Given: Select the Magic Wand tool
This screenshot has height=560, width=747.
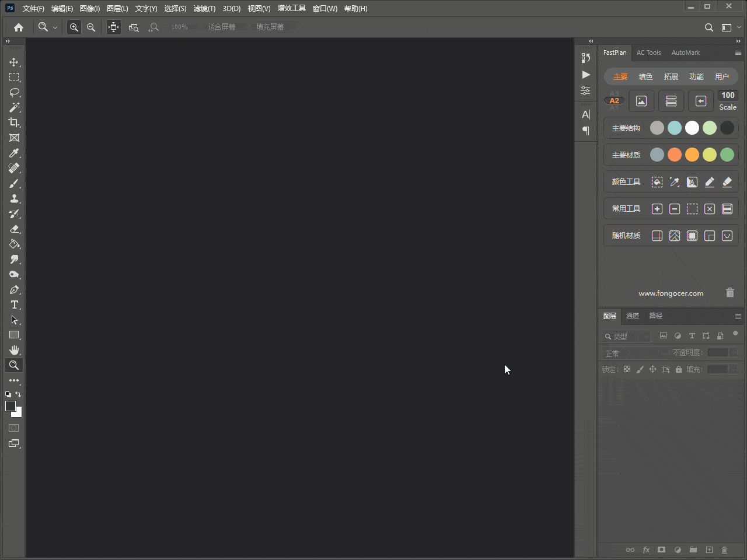Looking at the screenshot, I should (14, 107).
